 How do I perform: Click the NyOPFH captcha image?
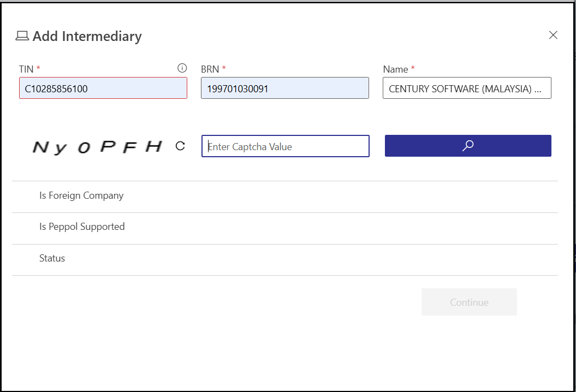coord(97,146)
